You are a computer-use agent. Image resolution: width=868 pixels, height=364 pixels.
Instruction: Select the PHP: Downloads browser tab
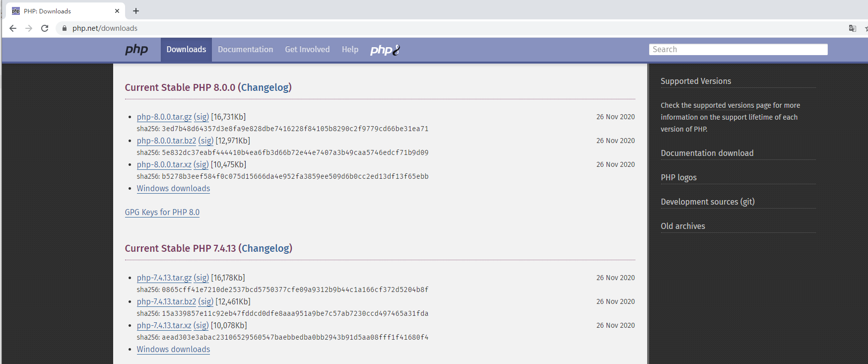pyautogui.click(x=65, y=11)
